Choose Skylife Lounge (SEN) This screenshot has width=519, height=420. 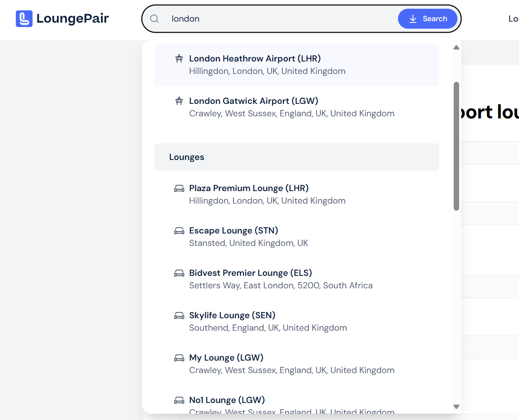pyautogui.click(x=297, y=322)
